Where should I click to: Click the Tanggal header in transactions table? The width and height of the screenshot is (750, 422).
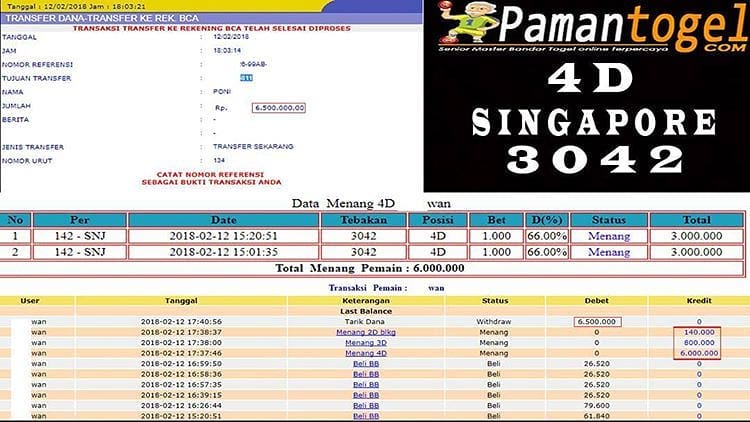[181, 301]
